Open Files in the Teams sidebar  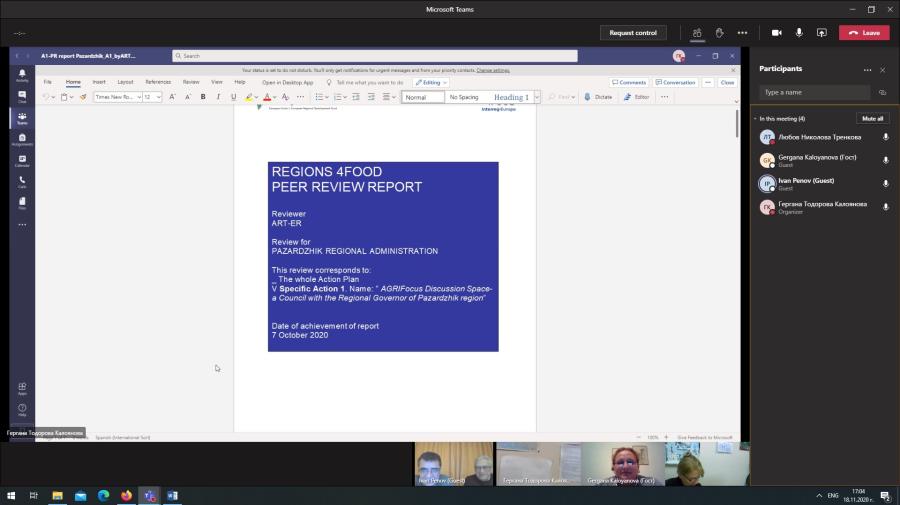pos(22,203)
